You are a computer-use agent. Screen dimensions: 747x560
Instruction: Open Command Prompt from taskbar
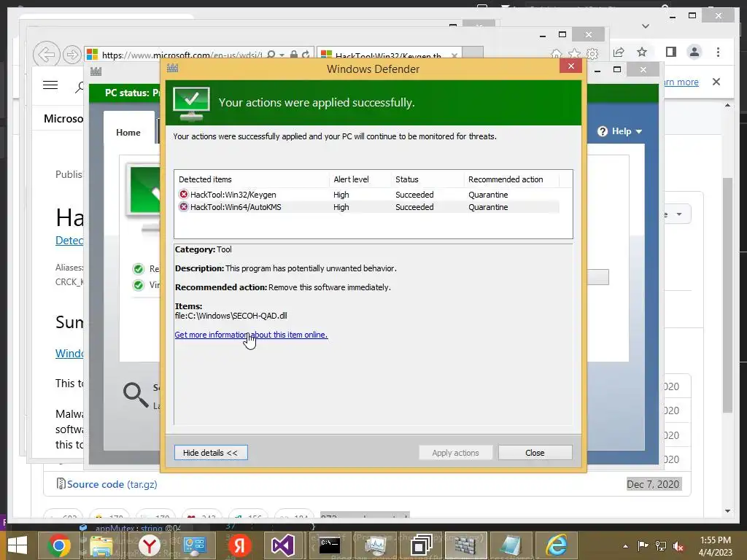click(x=330, y=545)
